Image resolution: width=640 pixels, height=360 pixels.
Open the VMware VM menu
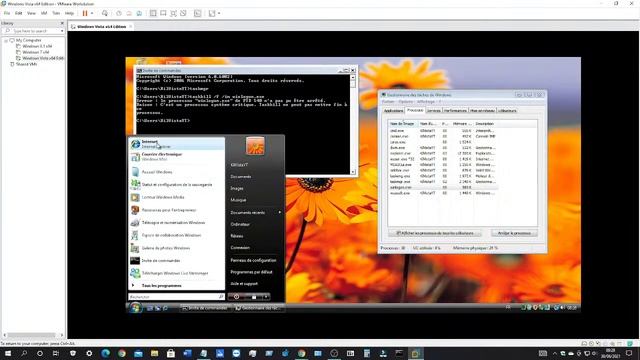point(44,13)
